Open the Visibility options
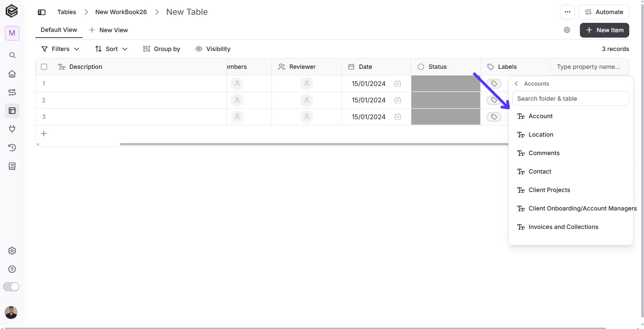 click(213, 49)
